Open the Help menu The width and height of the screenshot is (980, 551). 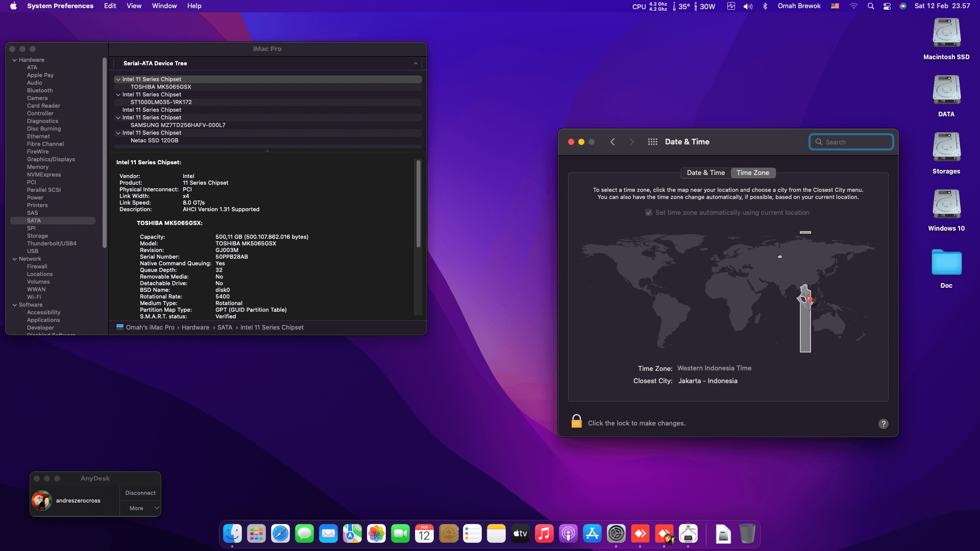point(194,6)
